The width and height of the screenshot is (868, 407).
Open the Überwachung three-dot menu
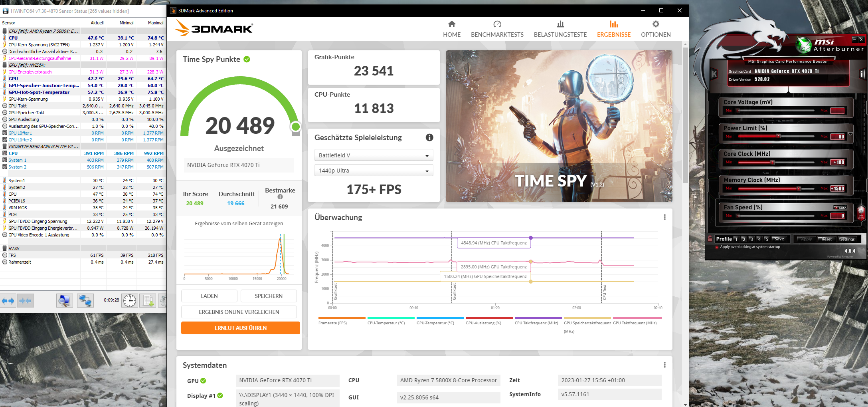[664, 217]
